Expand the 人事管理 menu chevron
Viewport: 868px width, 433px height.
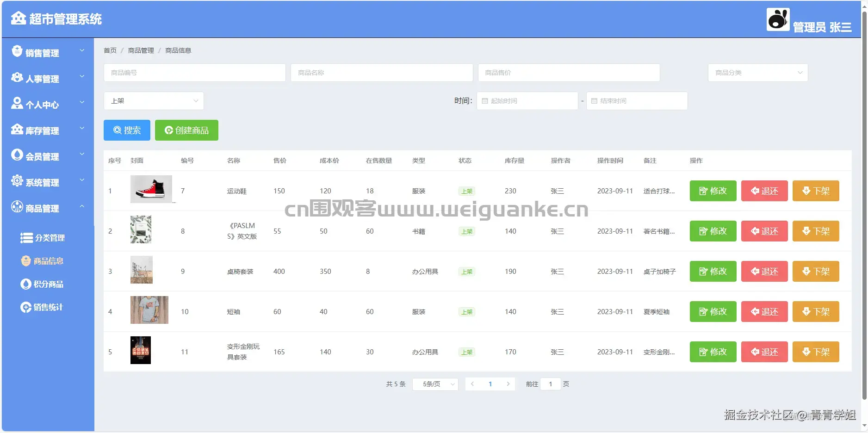[82, 76]
